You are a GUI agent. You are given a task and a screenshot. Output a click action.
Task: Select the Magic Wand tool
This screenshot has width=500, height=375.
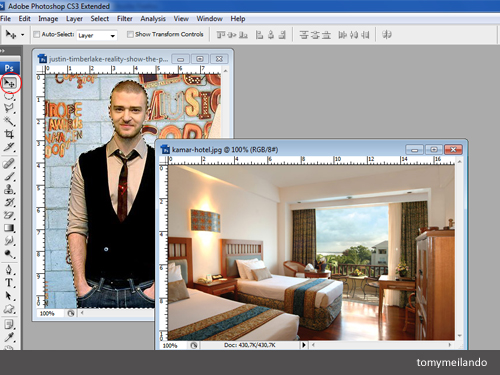[9, 121]
